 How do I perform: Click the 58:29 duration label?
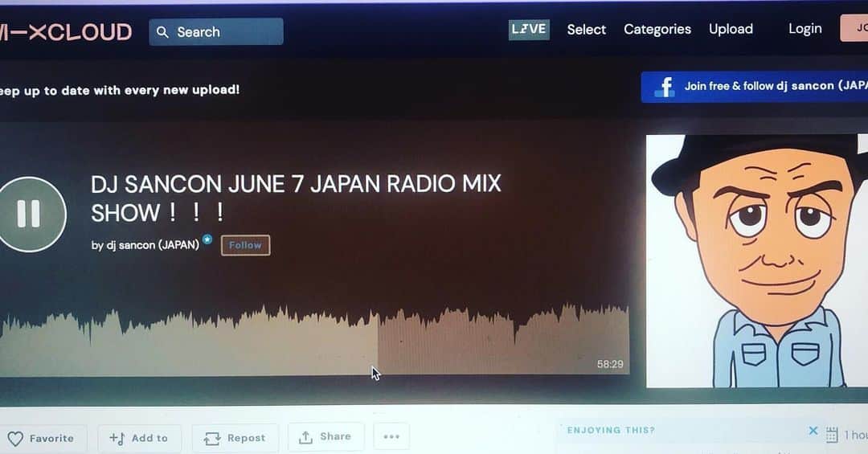click(609, 364)
